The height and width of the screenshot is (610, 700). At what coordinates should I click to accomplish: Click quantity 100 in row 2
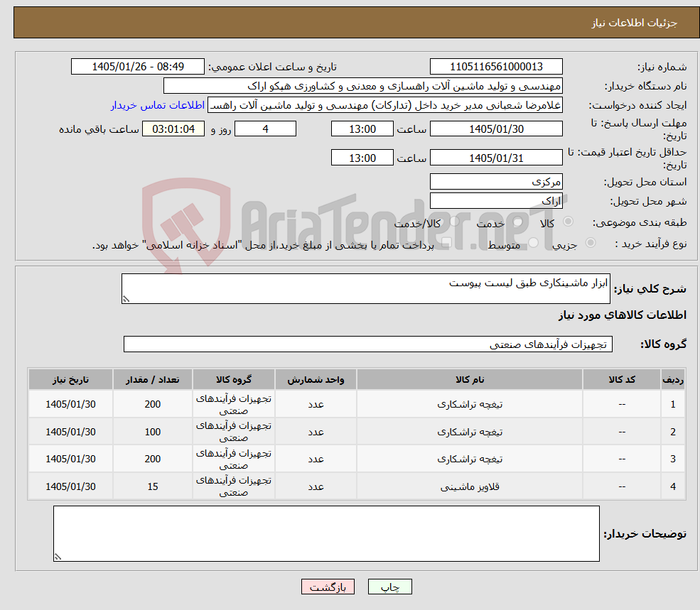[x=153, y=432]
